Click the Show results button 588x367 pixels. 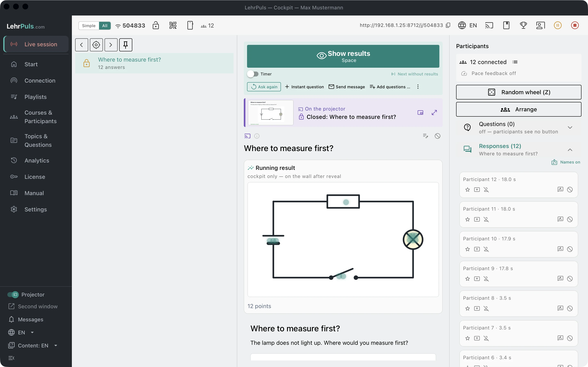tap(343, 56)
